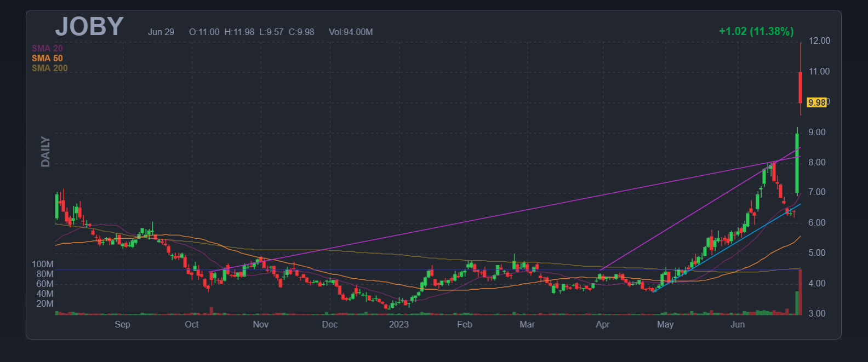Screen dimensions: 868x362
Task: Click the high price H:11.98 value
Action: 239,32
